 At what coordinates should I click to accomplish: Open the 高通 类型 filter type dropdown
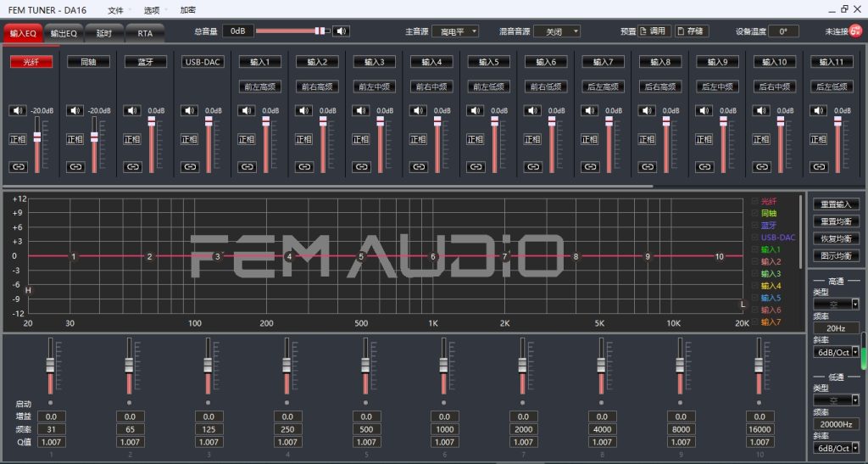pos(836,304)
